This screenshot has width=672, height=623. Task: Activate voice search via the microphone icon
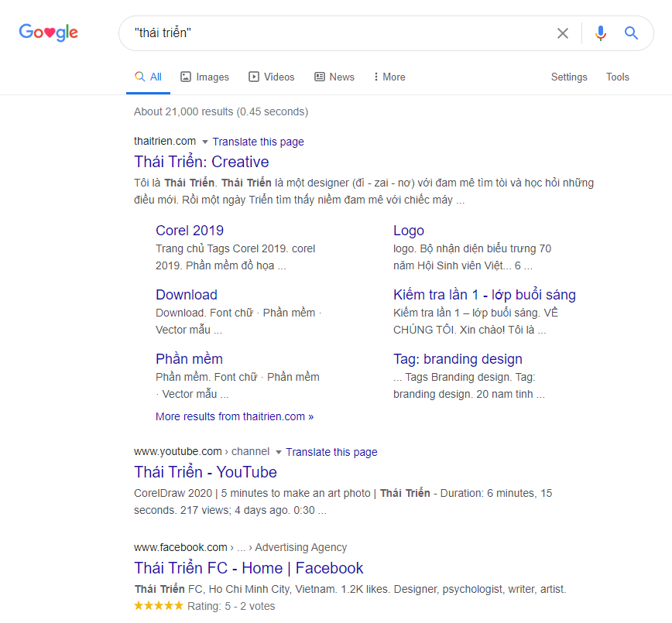[601, 33]
